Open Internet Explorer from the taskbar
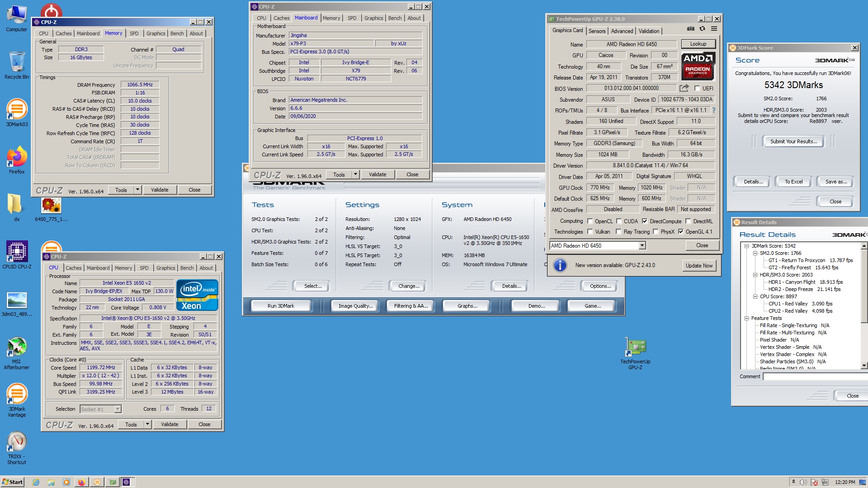This screenshot has width=868, height=488. click(36, 482)
